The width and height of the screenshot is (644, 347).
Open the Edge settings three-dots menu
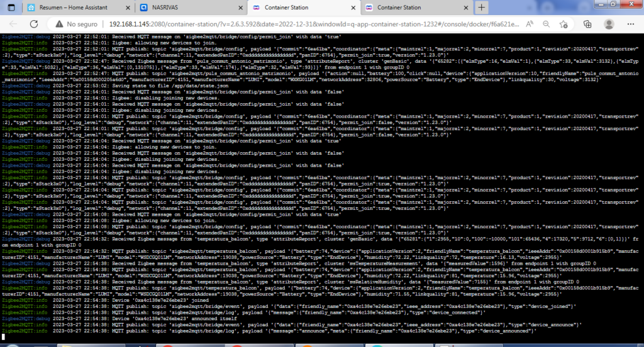[x=631, y=24]
